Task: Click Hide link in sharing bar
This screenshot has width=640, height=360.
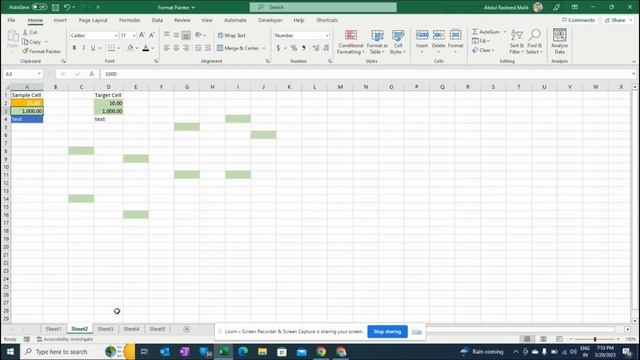Action: [x=416, y=332]
